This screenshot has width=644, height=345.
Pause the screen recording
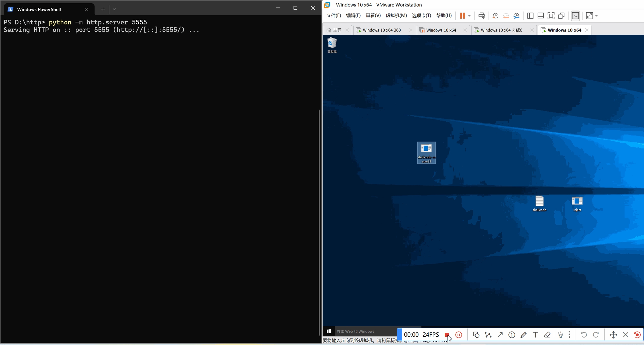pos(459,335)
